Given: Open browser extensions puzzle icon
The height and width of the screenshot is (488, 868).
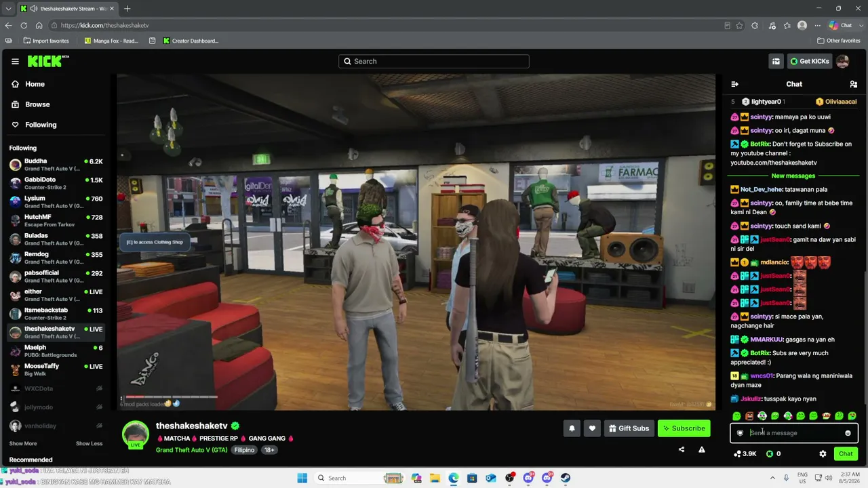Looking at the screenshot, I should click(x=755, y=26).
